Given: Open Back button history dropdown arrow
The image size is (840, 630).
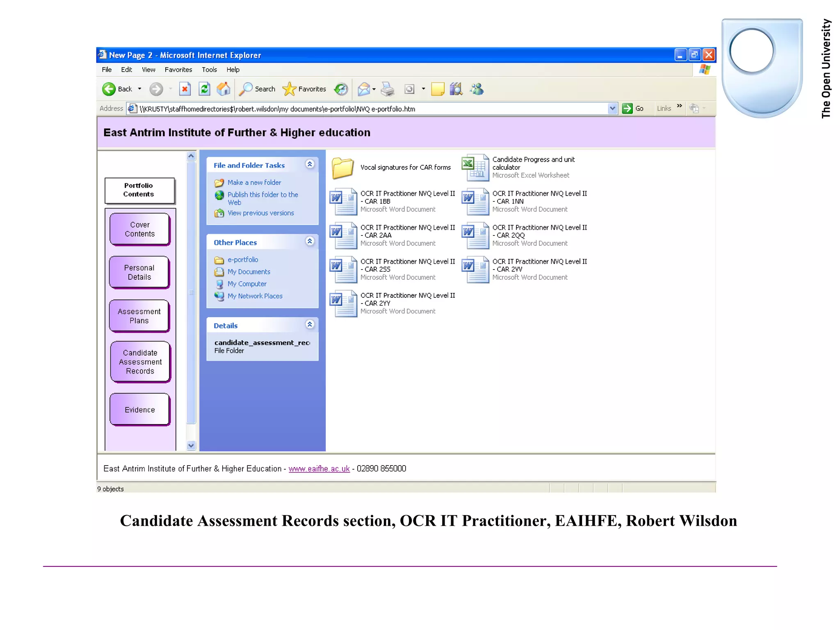Looking at the screenshot, I should click(x=139, y=89).
